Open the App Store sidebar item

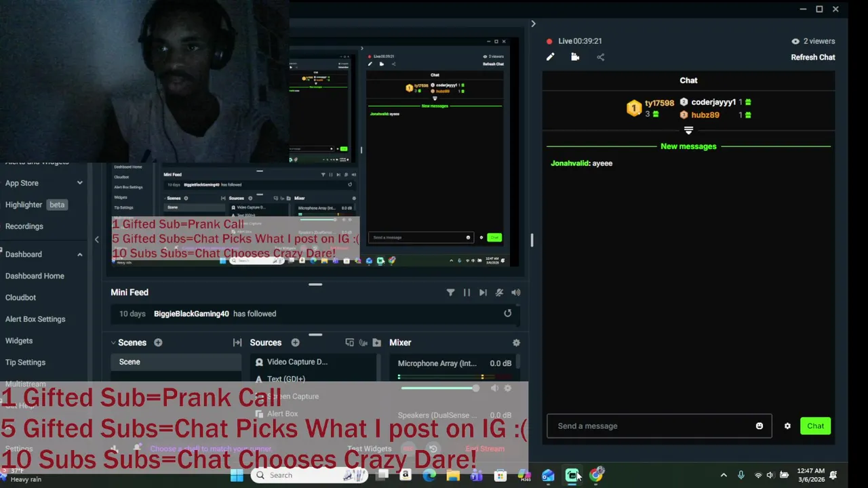coord(22,183)
